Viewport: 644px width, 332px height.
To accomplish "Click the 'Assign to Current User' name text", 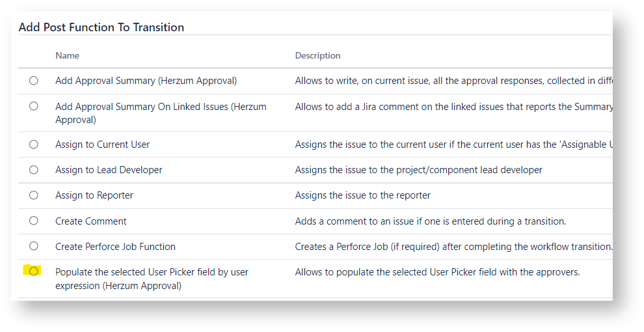I will click(x=102, y=145).
